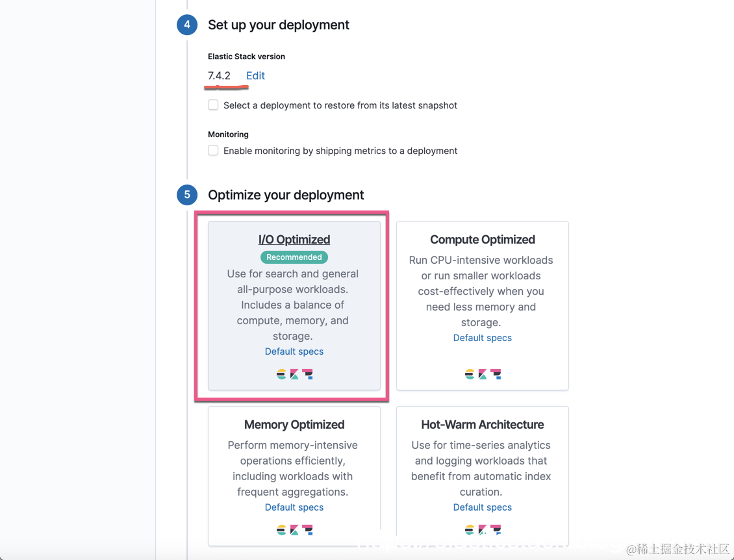
Task: Select the Hot-Warm Architecture card title
Action: coord(482,424)
